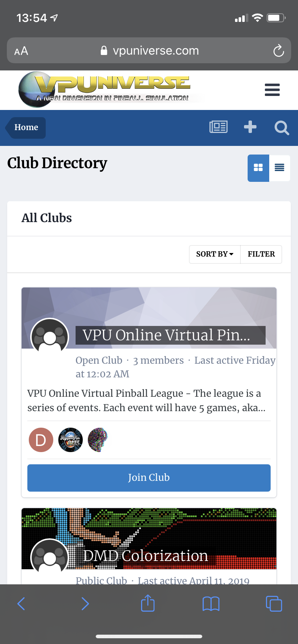The image size is (298, 644).
Task: Tap the vpuniverse.com address bar
Action: pyautogui.click(x=149, y=51)
